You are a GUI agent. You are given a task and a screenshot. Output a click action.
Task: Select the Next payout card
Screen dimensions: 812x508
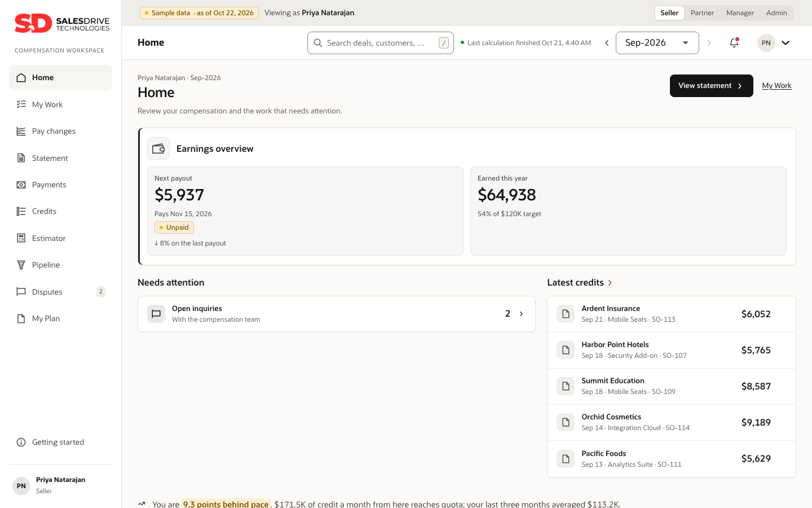305,211
